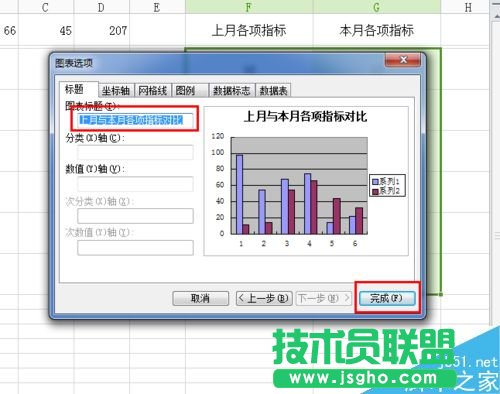Click the 分类(X)轴 input field
The width and height of the screenshot is (500, 394).
click(x=135, y=152)
